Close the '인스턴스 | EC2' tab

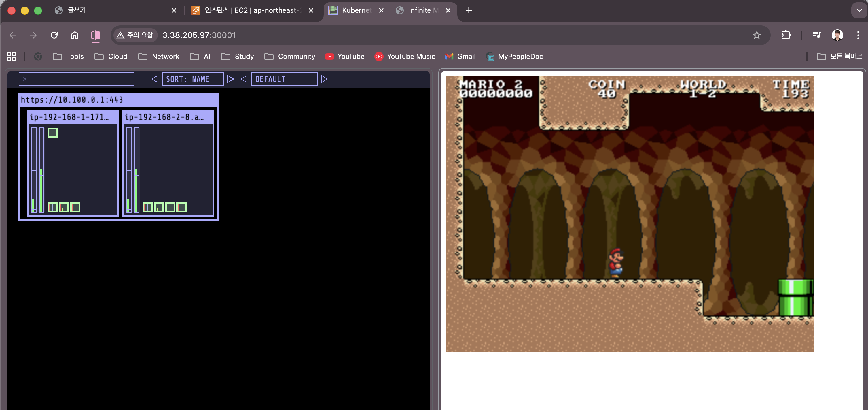point(311,10)
